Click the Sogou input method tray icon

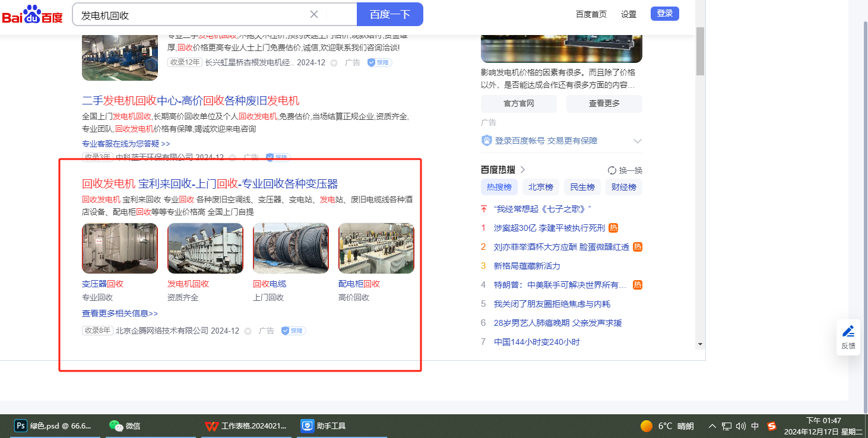tap(772, 426)
